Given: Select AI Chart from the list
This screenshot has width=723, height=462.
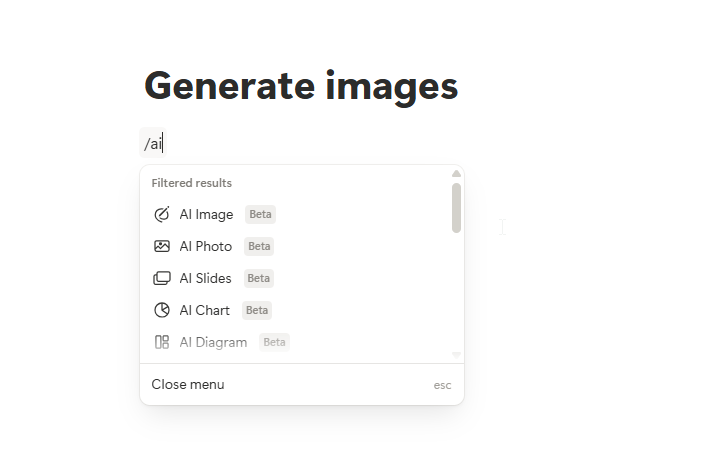Looking at the screenshot, I should 204,310.
